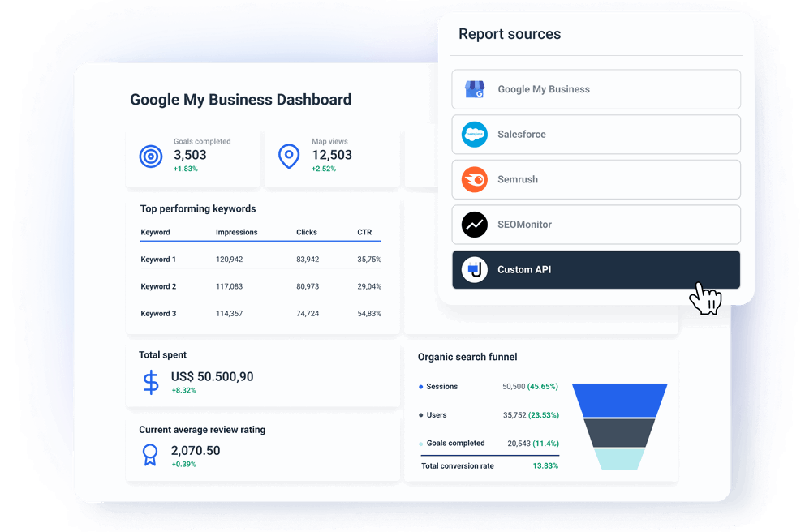Click the Goals completed legend dot
The height and width of the screenshot is (532, 805).
pos(423,443)
